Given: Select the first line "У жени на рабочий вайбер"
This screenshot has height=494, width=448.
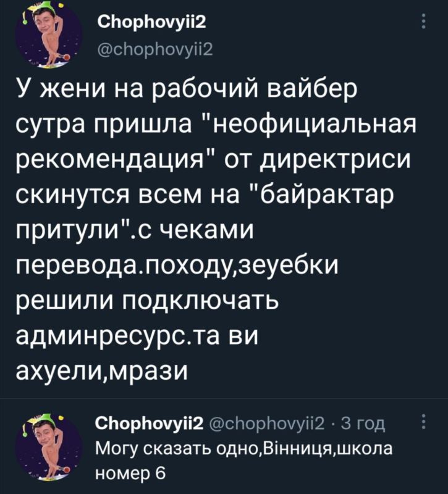Looking at the screenshot, I should (x=187, y=90).
